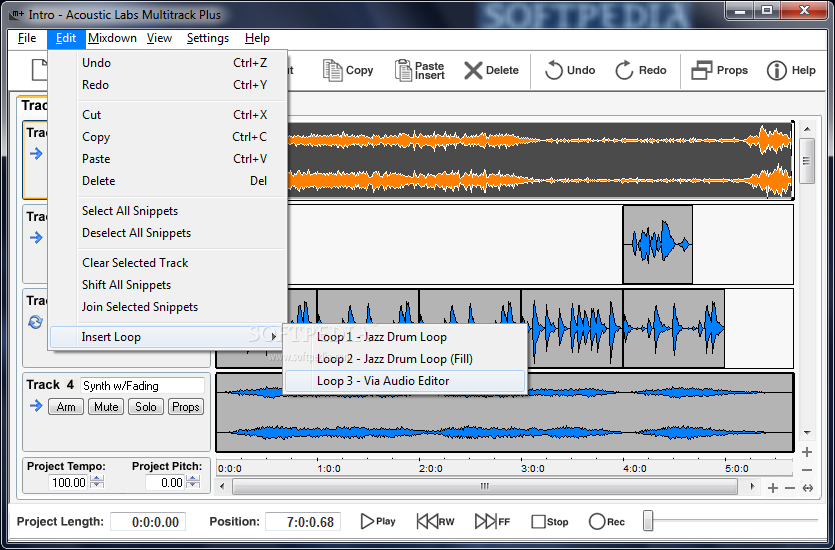Click the horizontal scrollbar left arrow
The width and height of the screenshot is (835, 550).
point(222,486)
